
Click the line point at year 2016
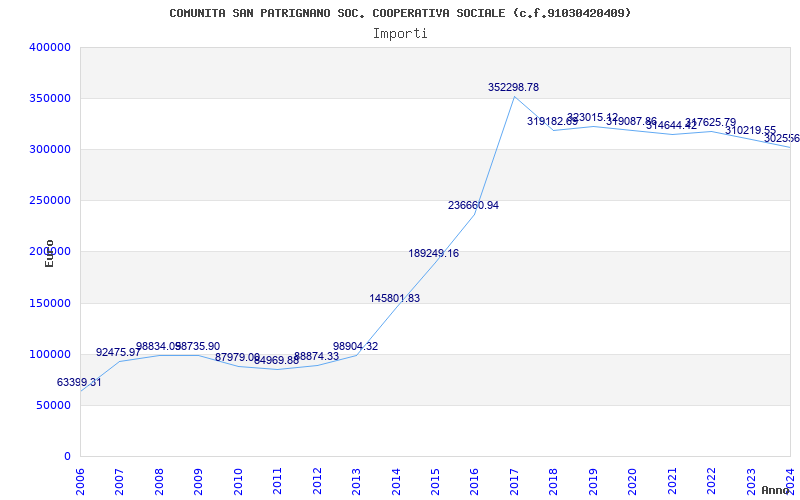click(x=474, y=214)
